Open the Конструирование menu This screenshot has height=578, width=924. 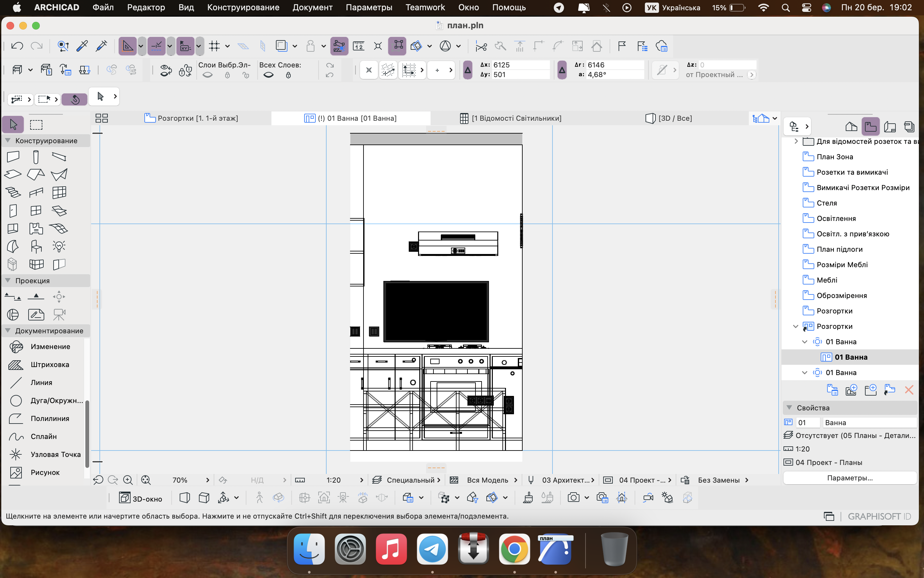point(243,7)
